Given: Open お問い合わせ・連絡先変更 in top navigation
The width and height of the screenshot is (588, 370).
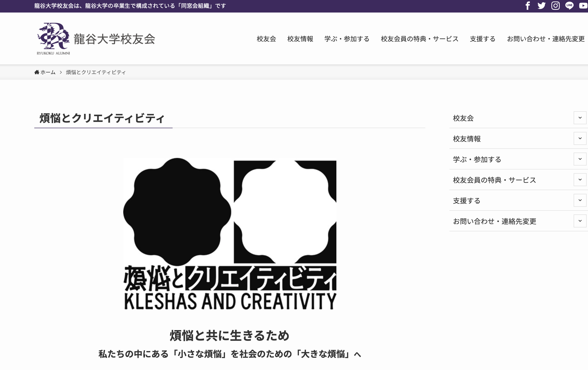Looking at the screenshot, I should [546, 39].
